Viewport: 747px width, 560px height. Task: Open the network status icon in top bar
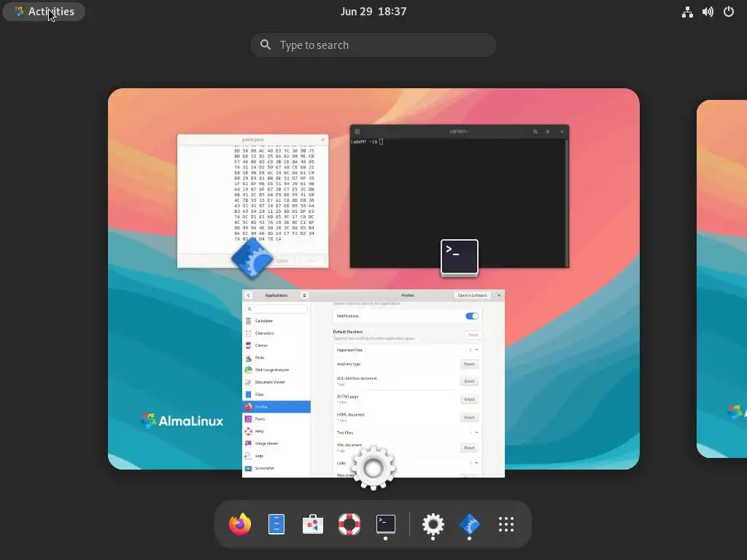[x=687, y=12]
